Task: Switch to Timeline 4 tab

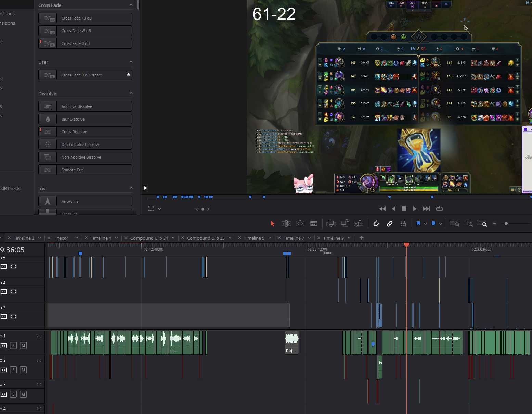Action: pyautogui.click(x=101, y=238)
